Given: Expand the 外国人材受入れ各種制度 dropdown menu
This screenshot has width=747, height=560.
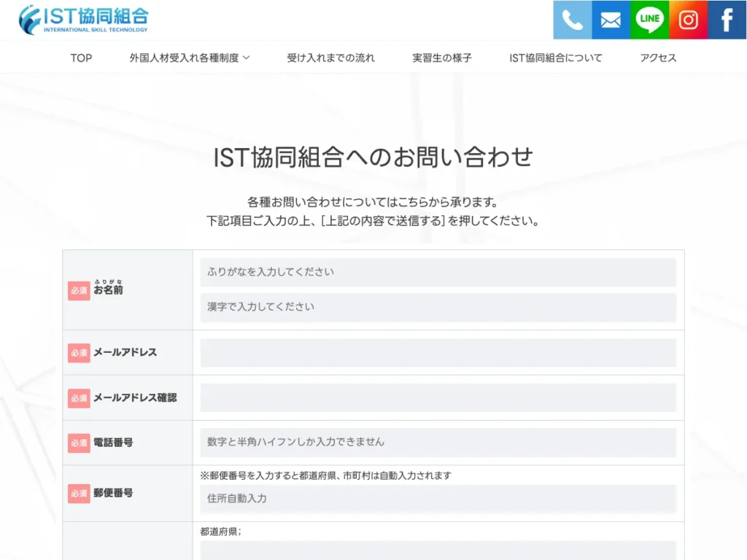Looking at the screenshot, I should point(190,58).
